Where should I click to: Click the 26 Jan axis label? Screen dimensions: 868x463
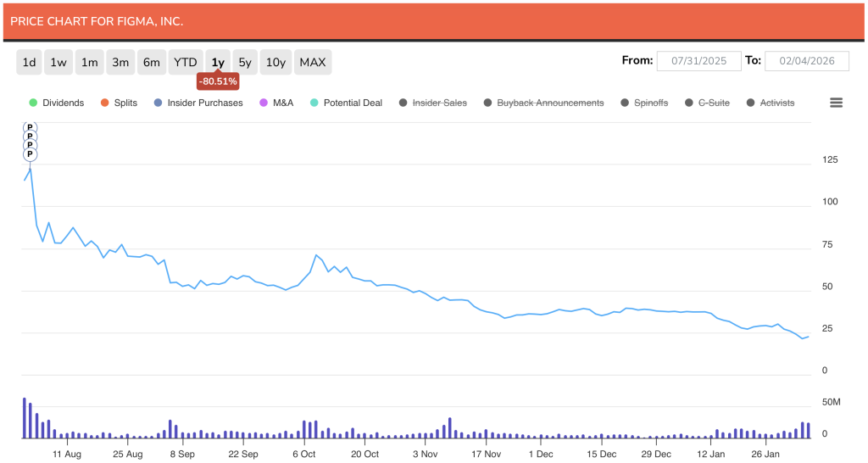[x=765, y=455]
